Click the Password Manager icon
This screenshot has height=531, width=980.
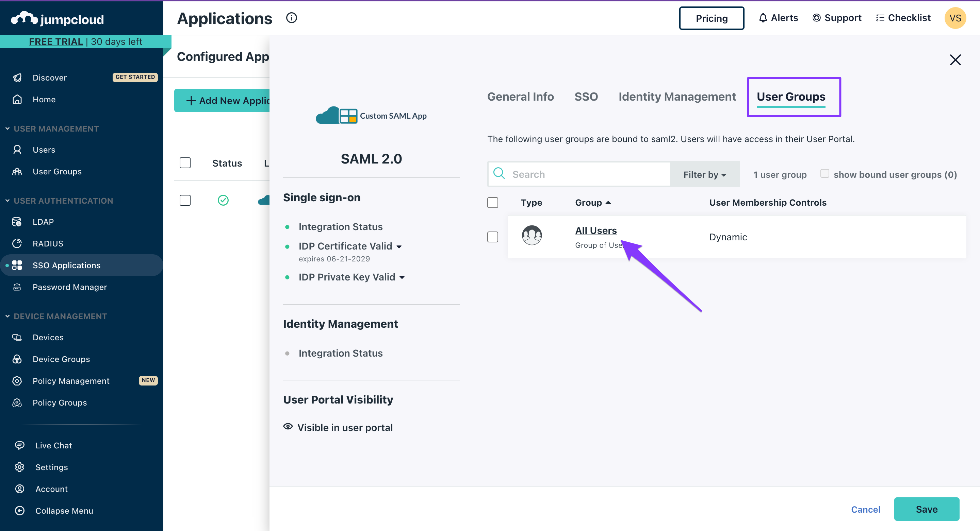17,287
